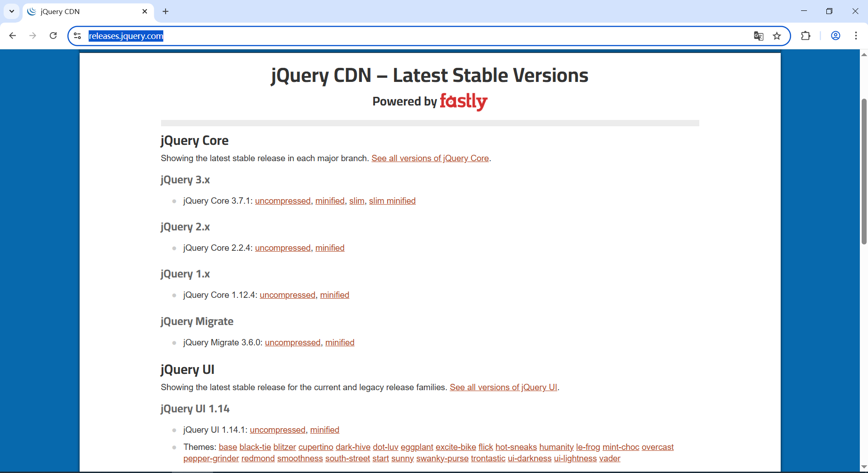Open jQuery Core 3.7.1 slim link
The height and width of the screenshot is (473, 868).
pos(357,201)
